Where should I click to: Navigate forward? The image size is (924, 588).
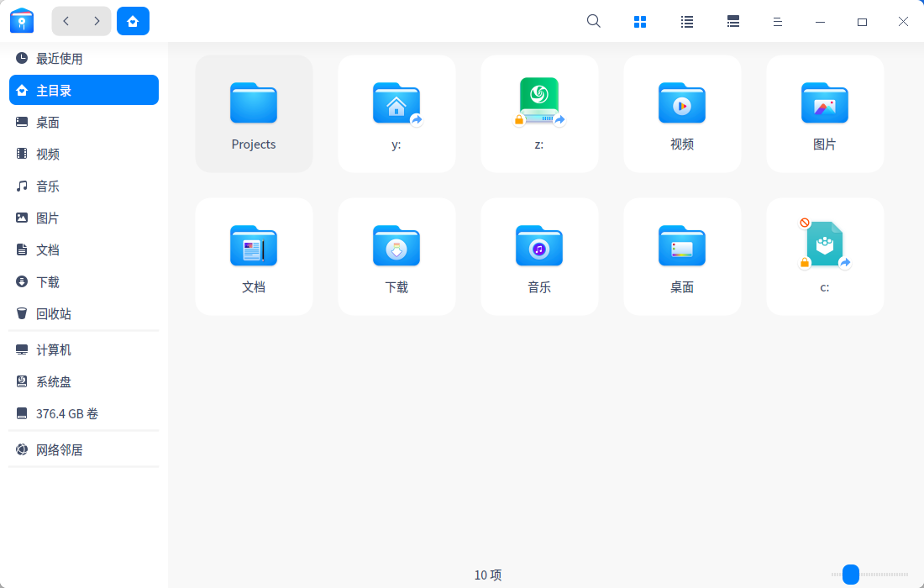(97, 20)
